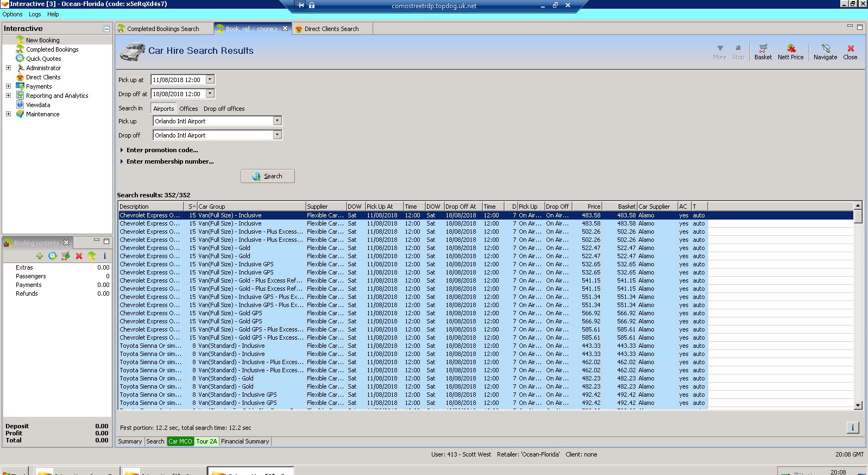Screen dimensions: 868x475
Task: Open the Financial Summary bottom tab
Action: pyautogui.click(x=244, y=441)
